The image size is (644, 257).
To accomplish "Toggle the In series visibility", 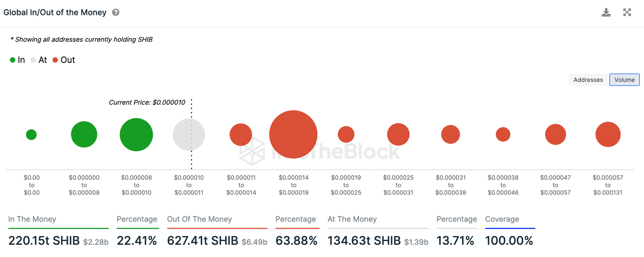I will (x=17, y=60).
